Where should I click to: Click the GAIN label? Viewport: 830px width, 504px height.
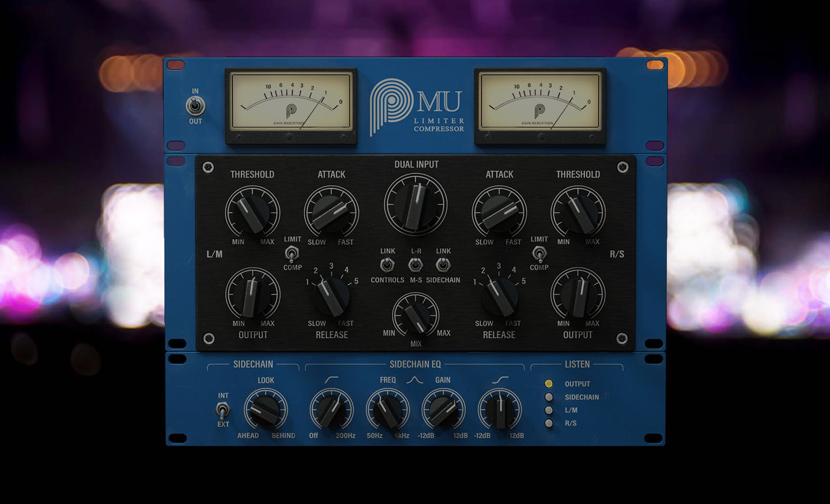coord(443,380)
